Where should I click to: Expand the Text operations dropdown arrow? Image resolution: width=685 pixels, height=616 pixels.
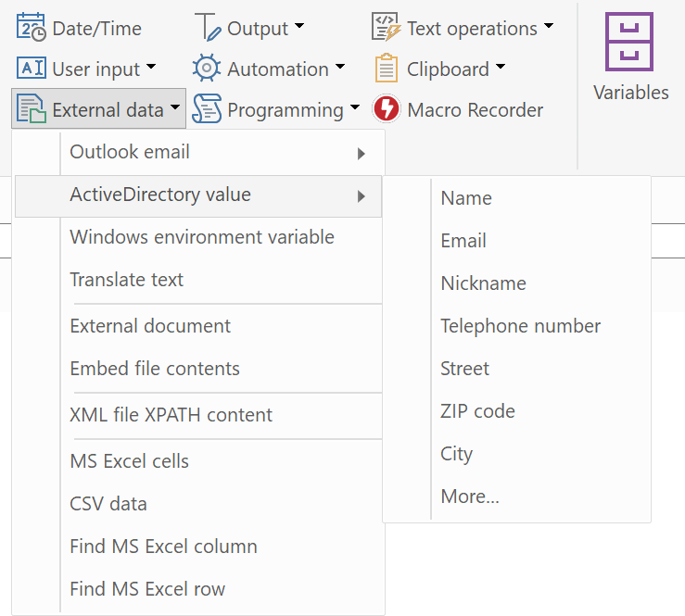(x=549, y=26)
